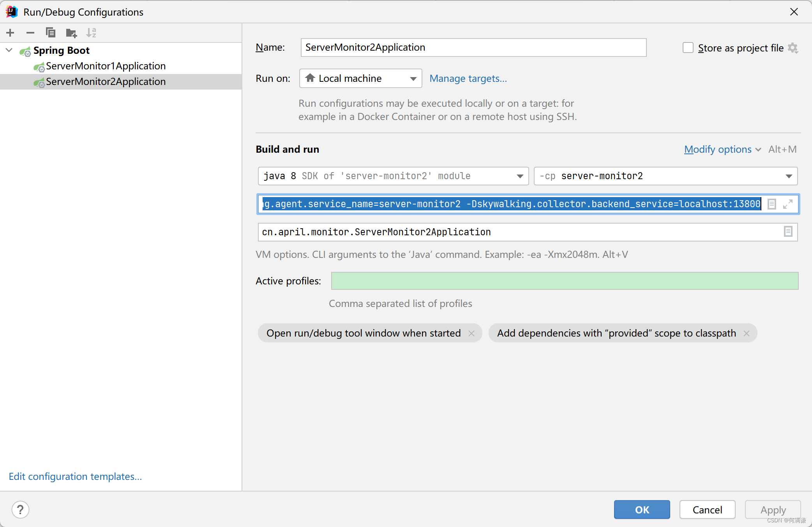Collapse the Spring Boot tree node
The width and height of the screenshot is (812, 527).
9,50
